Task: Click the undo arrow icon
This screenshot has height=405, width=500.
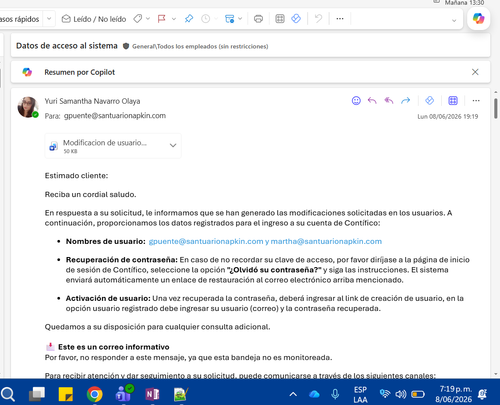Action: (318, 19)
